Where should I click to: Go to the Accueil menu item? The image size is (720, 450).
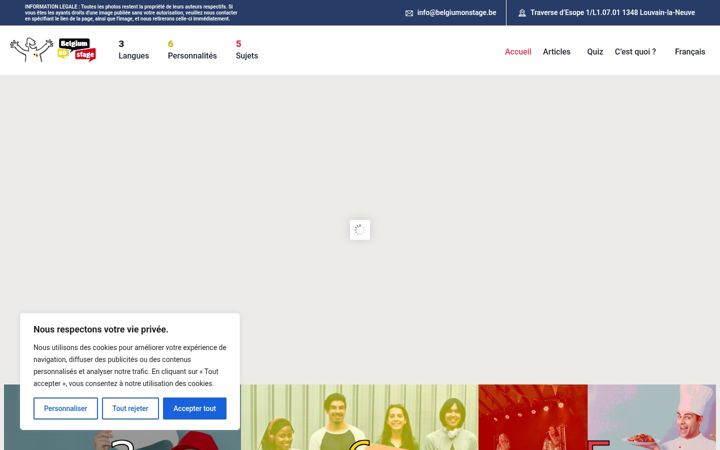pyautogui.click(x=518, y=52)
